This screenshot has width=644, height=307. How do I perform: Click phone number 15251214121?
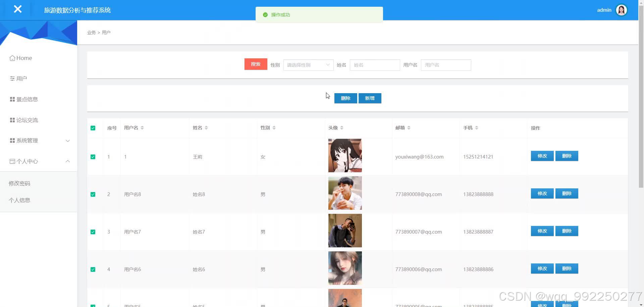[x=478, y=157]
